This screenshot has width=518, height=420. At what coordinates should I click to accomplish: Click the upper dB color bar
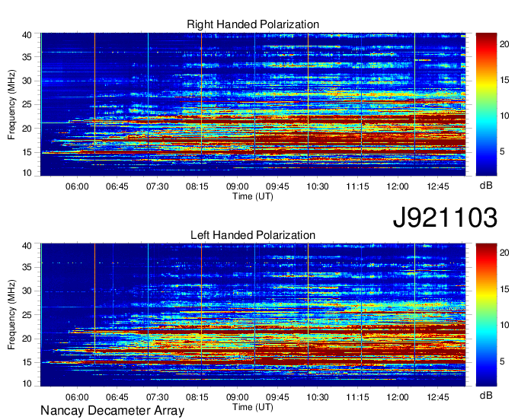486,104
